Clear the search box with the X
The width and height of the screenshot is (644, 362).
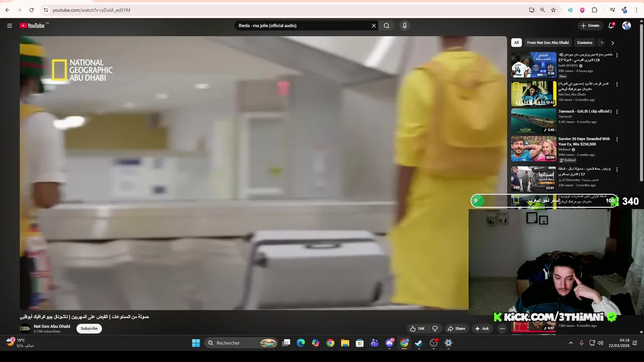[374, 26]
